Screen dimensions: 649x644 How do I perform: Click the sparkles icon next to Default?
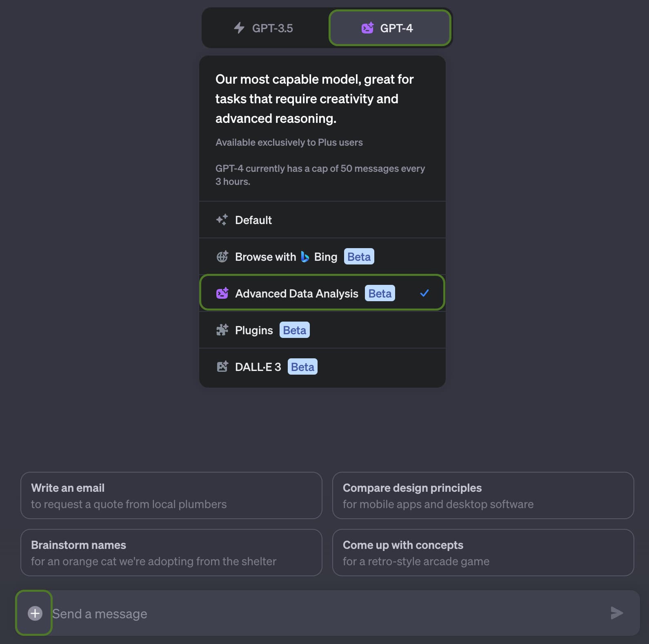click(222, 220)
